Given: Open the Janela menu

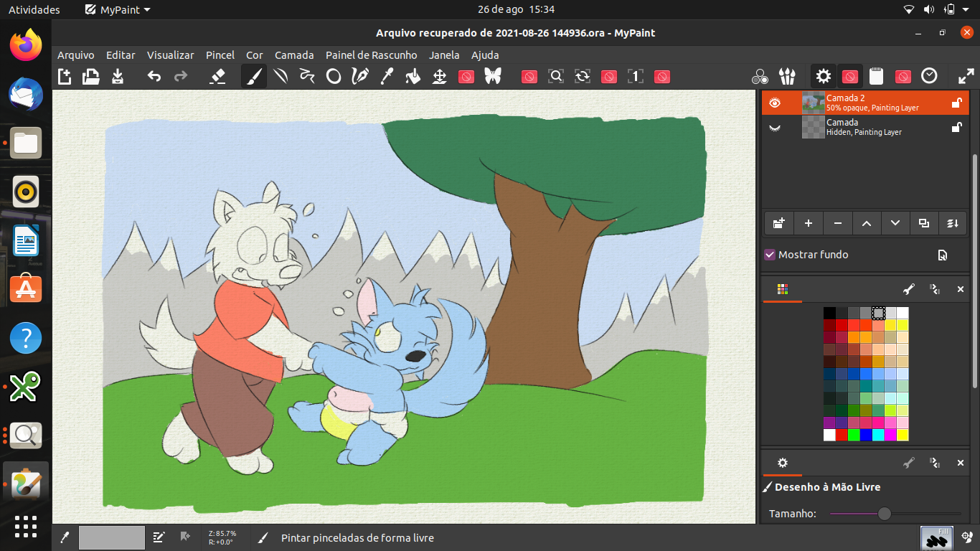Looking at the screenshot, I should click(445, 55).
